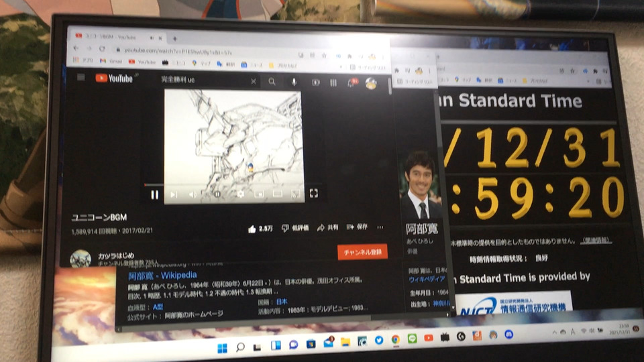Open LINE from the taskbar
Viewport: 644px width, 362px height.
coord(412,339)
